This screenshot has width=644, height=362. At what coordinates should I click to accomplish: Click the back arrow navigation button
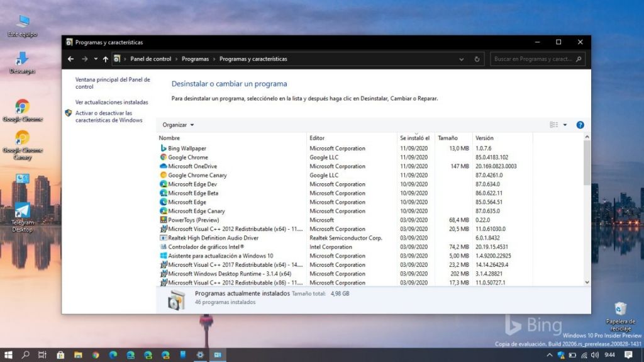pyautogui.click(x=70, y=59)
